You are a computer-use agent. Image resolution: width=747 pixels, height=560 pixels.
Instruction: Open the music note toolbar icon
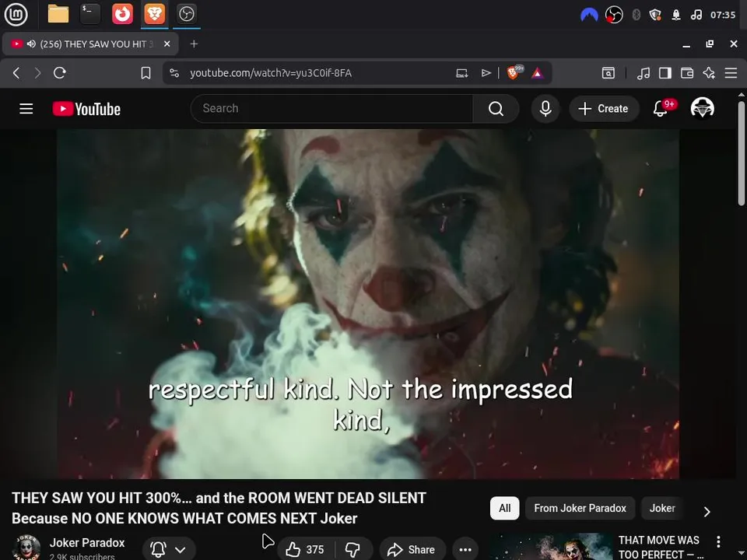pyautogui.click(x=644, y=73)
